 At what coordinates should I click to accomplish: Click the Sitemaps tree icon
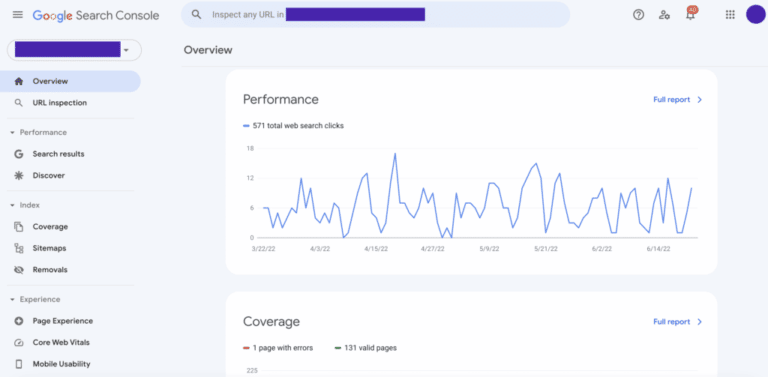point(19,248)
